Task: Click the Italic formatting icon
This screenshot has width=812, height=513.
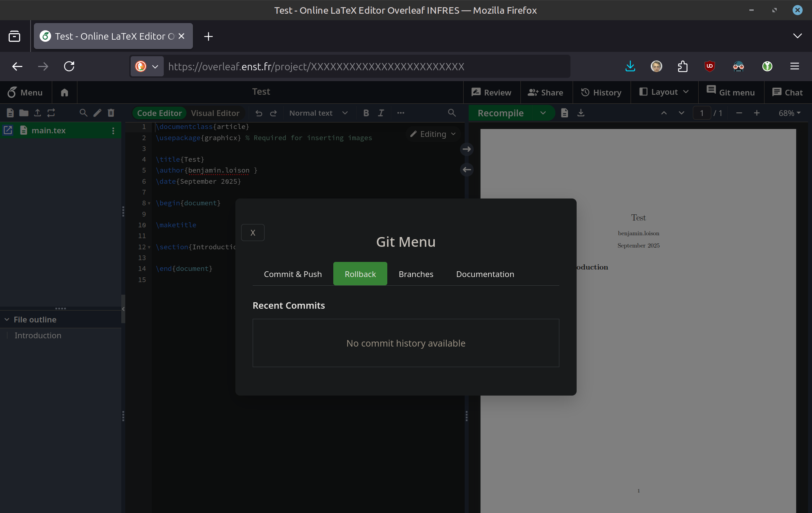Action: 381,113
